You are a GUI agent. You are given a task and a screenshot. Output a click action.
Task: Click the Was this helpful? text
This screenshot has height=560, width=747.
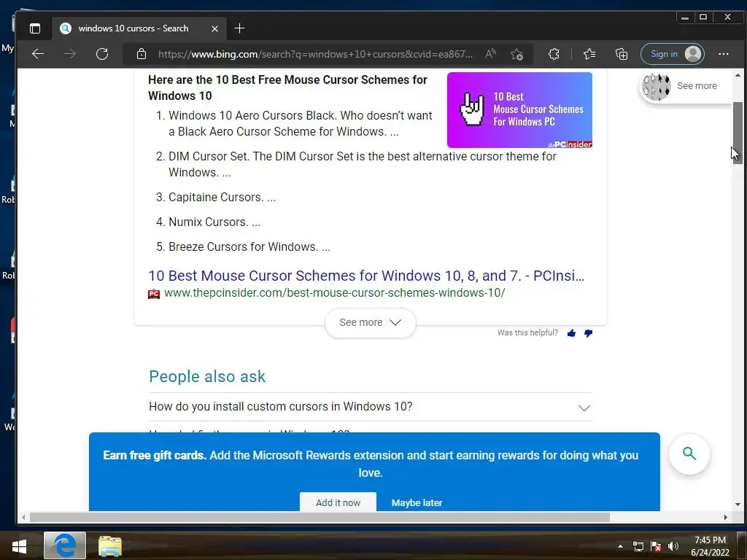pyautogui.click(x=527, y=332)
